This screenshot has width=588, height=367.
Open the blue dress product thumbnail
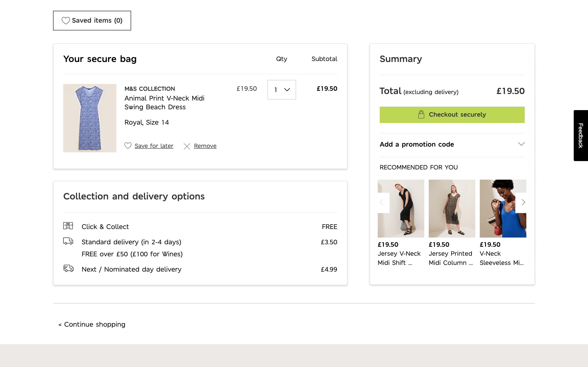(90, 118)
